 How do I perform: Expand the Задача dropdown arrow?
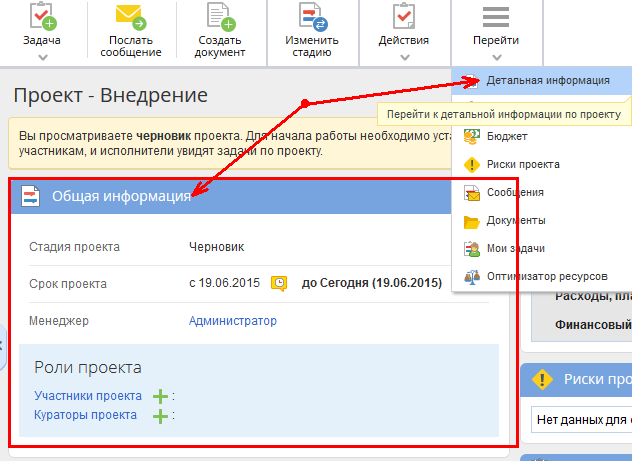tap(42, 57)
